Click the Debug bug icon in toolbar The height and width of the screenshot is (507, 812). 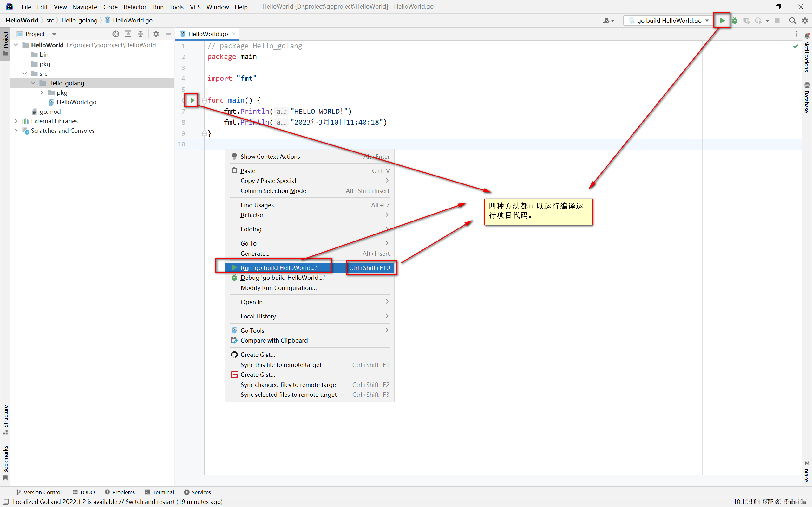coord(735,21)
